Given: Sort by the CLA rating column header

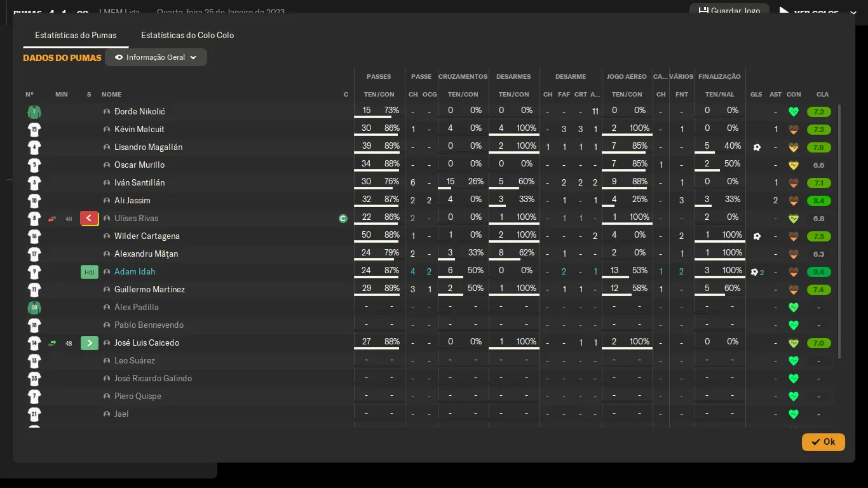Looking at the screenshot, I should tap(823, 95).
